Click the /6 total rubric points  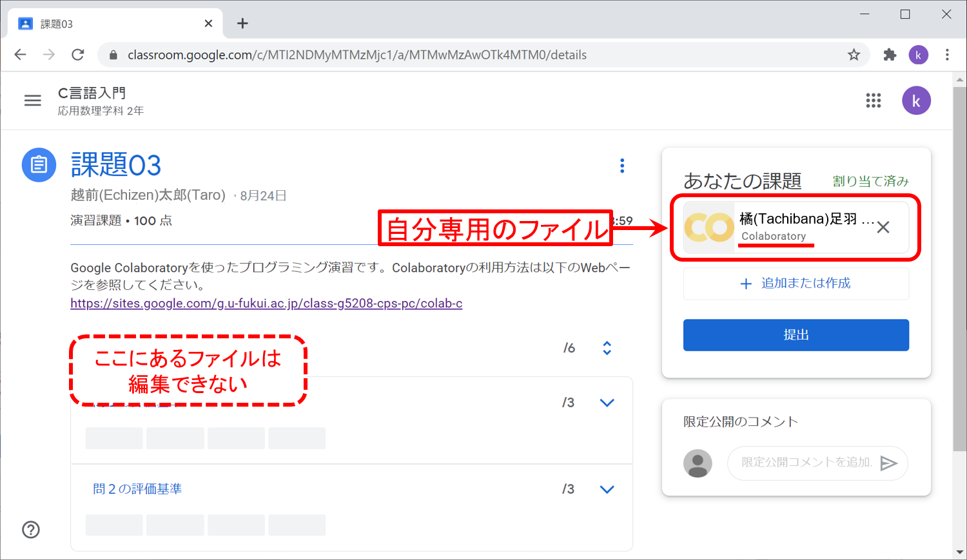point(569,348)
